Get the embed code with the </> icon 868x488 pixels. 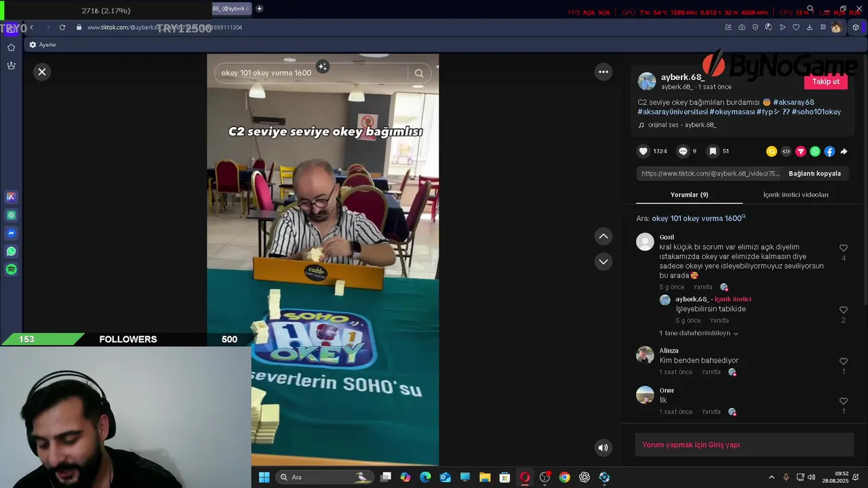786,151
